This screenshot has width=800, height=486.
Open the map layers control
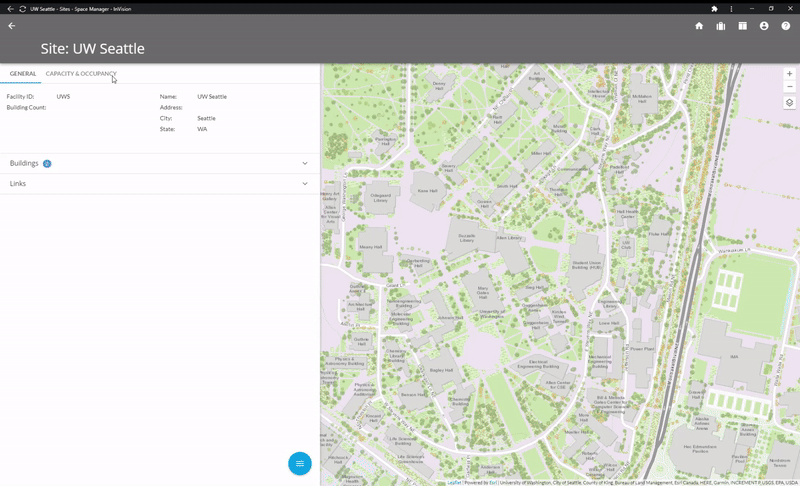pos(789,103)
